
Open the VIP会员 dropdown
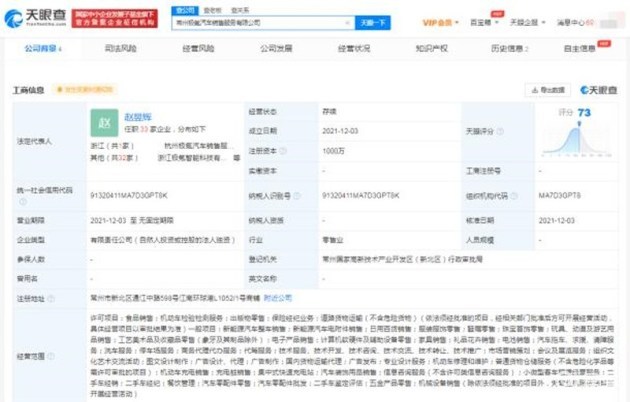coord(440,23)
